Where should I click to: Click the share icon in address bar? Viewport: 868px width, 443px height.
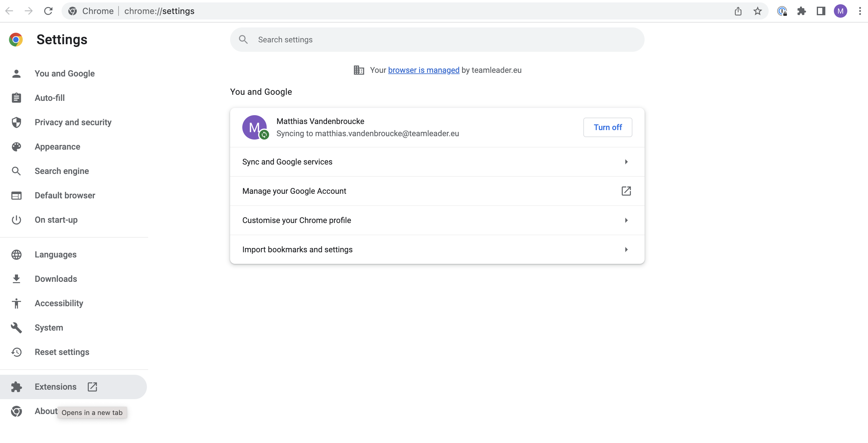[x=738, y=11]
